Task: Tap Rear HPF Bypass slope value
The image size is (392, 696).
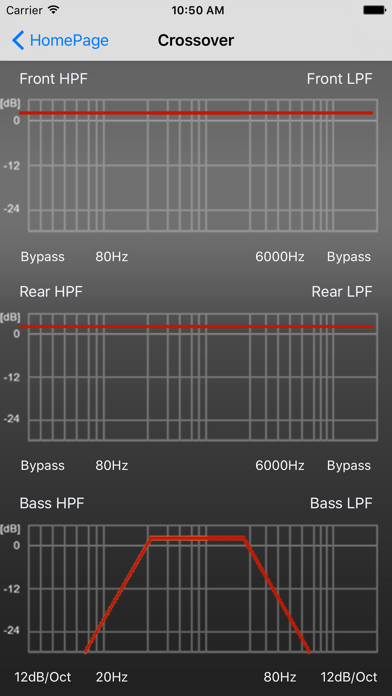Action: pos(43,466)
